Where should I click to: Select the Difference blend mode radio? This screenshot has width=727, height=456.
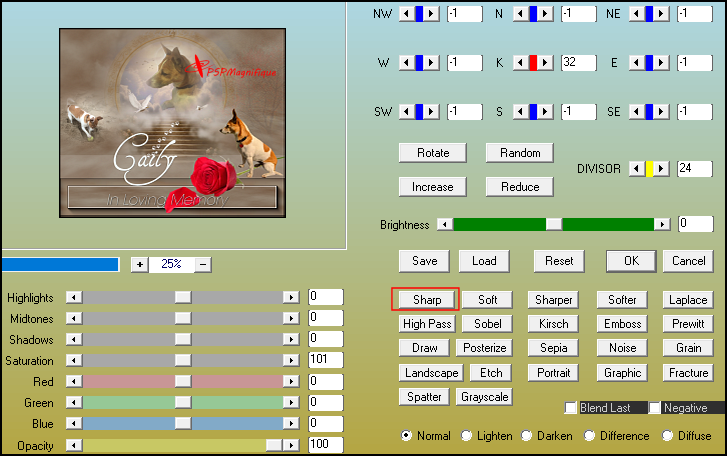589,436
